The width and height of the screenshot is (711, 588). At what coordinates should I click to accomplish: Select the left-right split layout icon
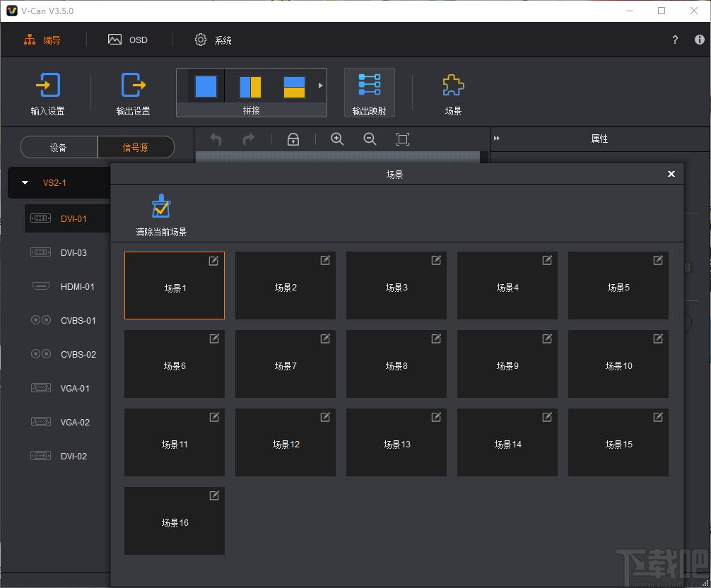point(250,87)
